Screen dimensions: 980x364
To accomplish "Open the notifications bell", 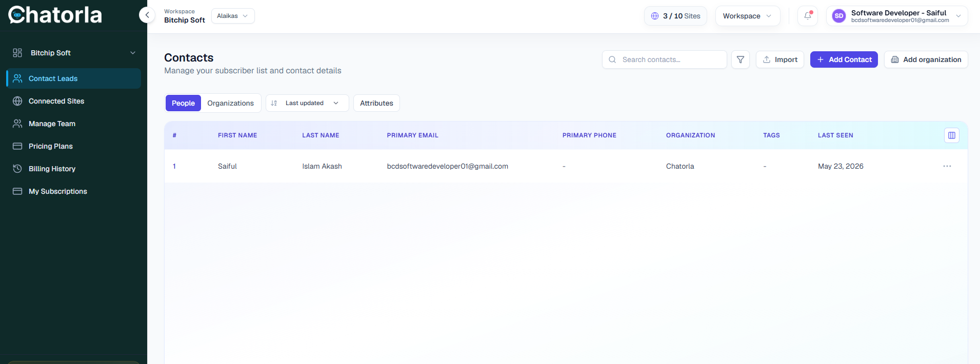I will click(x=808, y=16).
